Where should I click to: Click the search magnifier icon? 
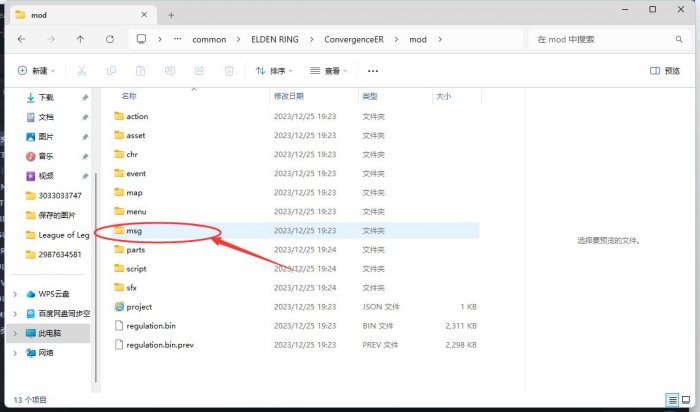[679, 39]
